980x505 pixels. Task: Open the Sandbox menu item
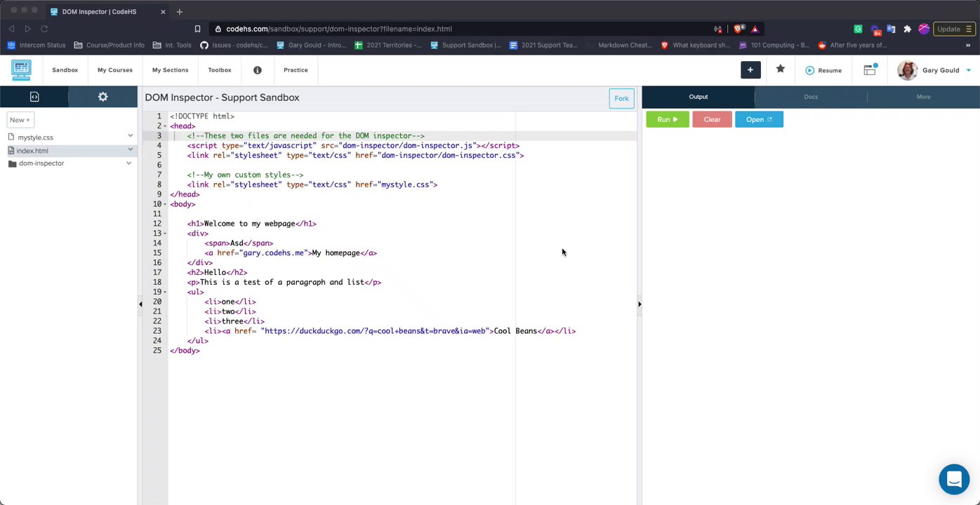(x=65, y=70)
